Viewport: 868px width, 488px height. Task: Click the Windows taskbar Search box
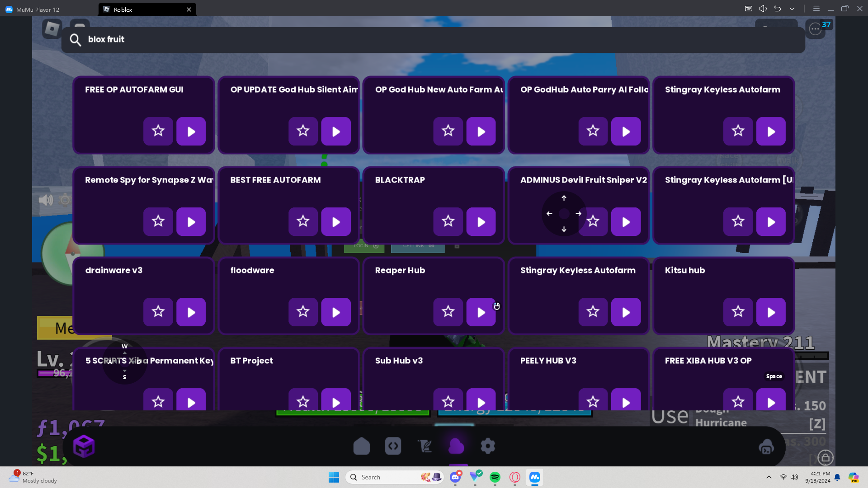click(395, 477)
